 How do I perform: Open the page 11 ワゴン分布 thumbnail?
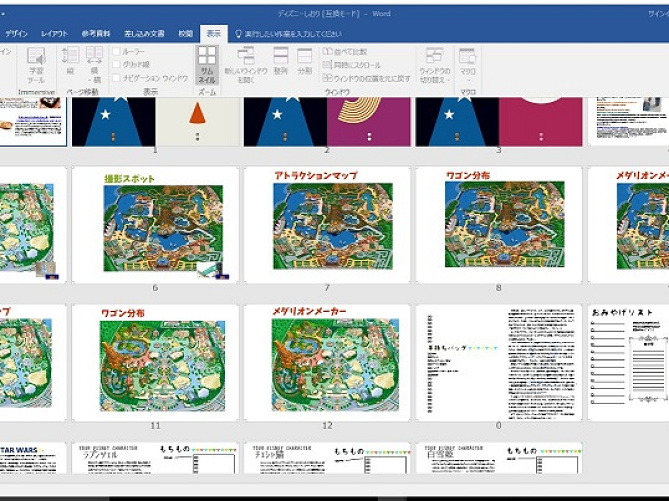click(155, 363)
